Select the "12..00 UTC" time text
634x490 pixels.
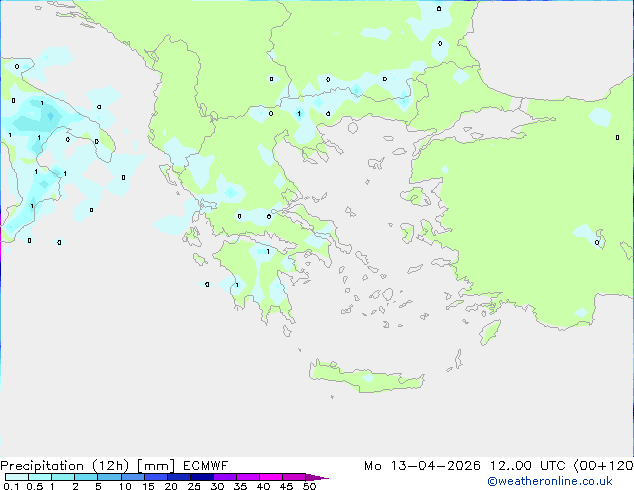pyautogui.click(x=527, y=466)
